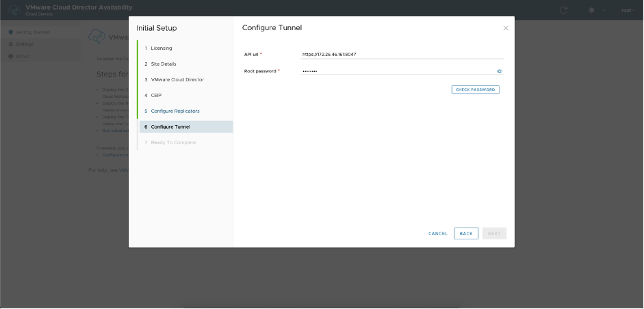Open Getting Started in the sidebar

[40, 32]
